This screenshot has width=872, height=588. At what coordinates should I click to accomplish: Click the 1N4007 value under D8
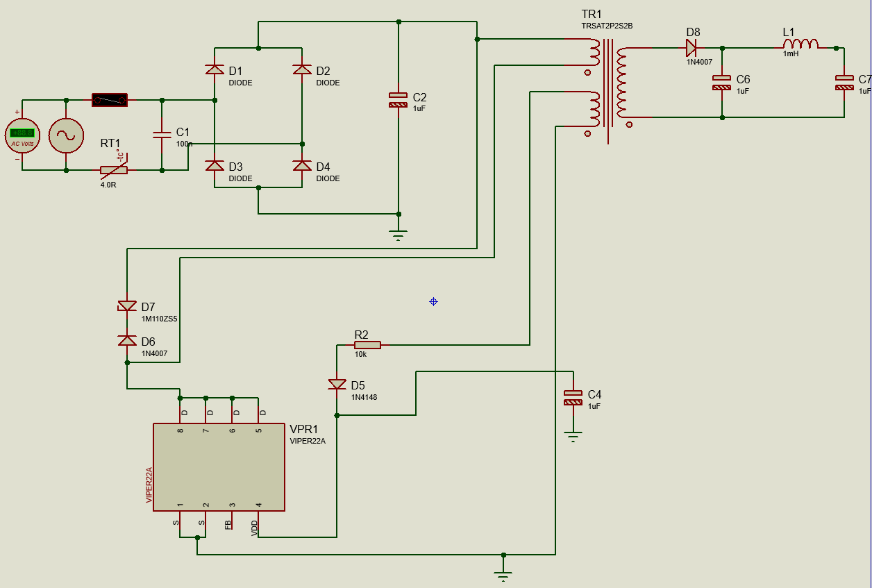coord(700,62)
